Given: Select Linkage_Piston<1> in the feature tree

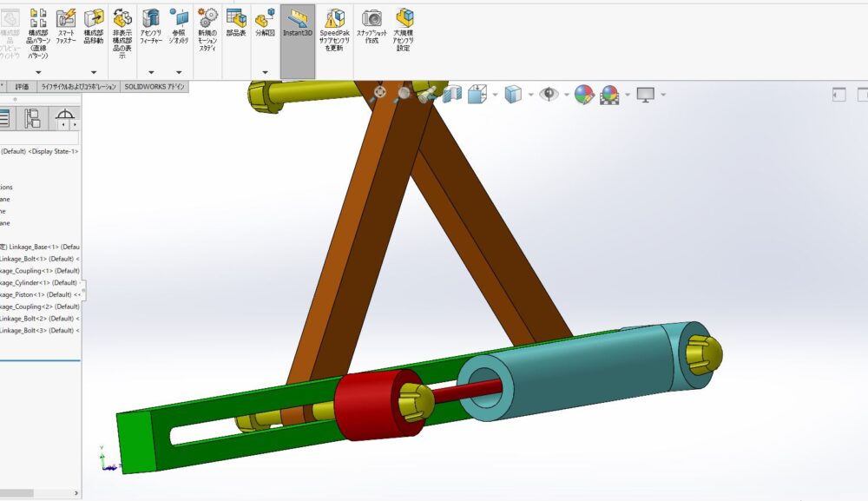Looking at the screenshot, I should [40, 294].
